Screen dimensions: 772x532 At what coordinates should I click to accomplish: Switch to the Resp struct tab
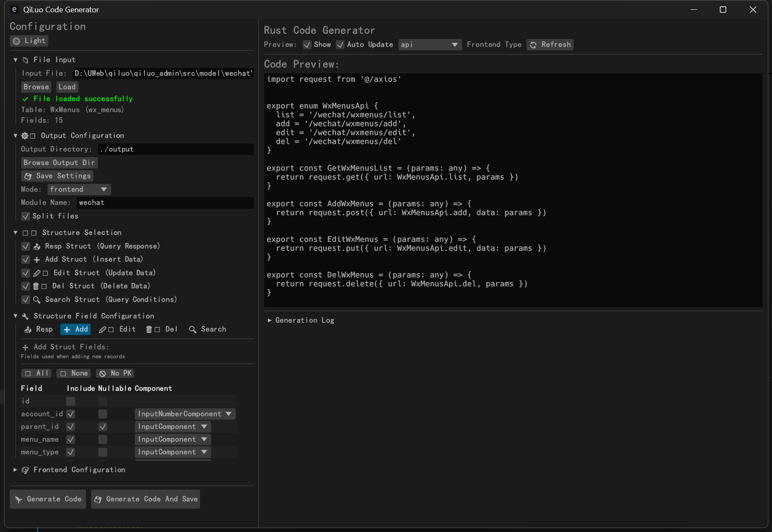point(39,330)
